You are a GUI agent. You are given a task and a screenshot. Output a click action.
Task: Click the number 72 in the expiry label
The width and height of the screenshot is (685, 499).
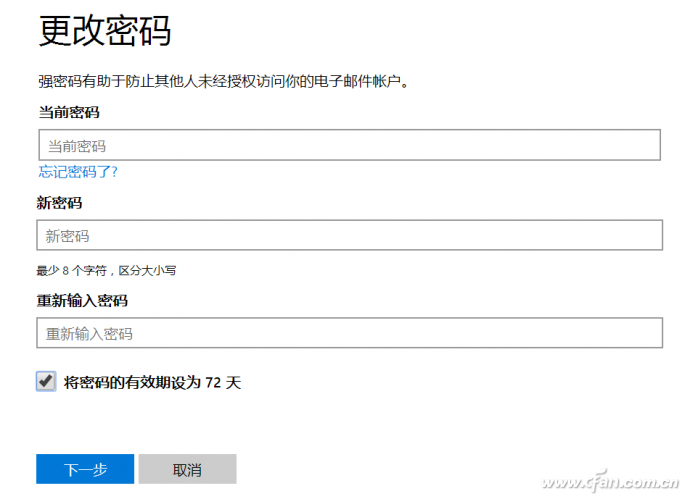(213, 382)
